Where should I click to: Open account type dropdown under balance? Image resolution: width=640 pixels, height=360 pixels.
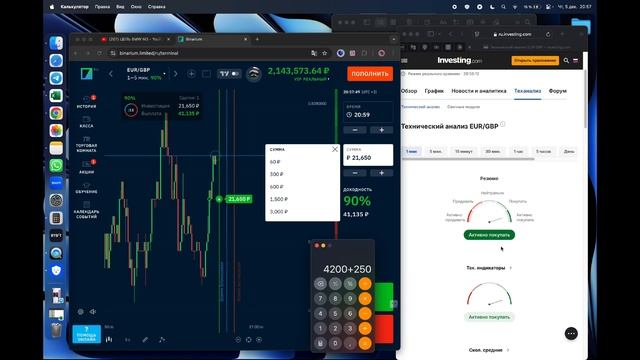coord(311,79)
